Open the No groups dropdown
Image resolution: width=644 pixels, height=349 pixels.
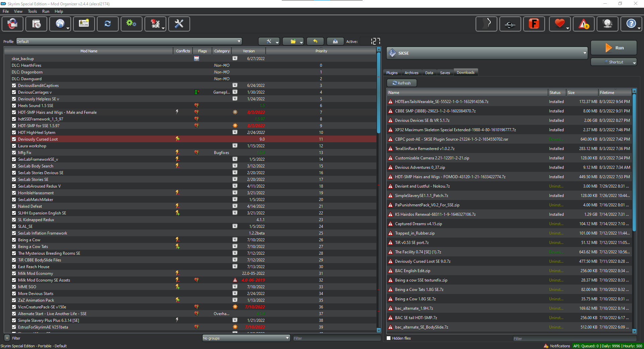246,338
